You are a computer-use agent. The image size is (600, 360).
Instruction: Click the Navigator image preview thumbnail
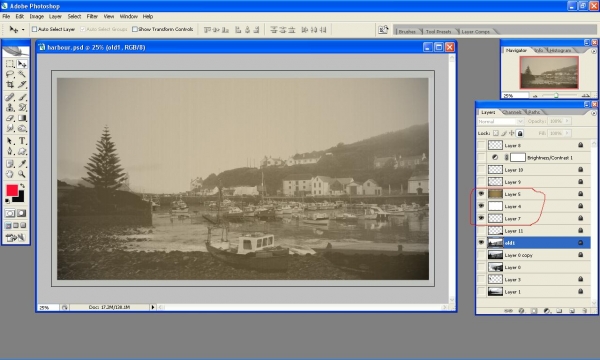tap(549, 72)
